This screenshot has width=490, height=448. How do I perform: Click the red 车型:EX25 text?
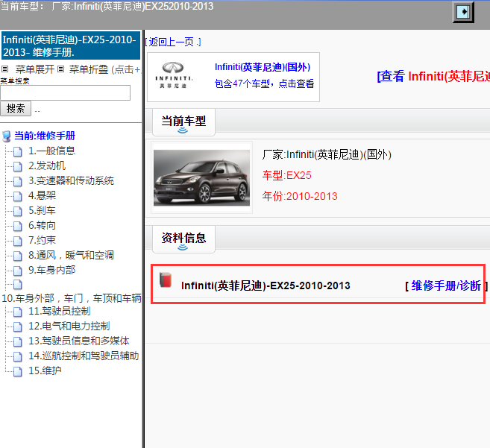click(286, 176)
